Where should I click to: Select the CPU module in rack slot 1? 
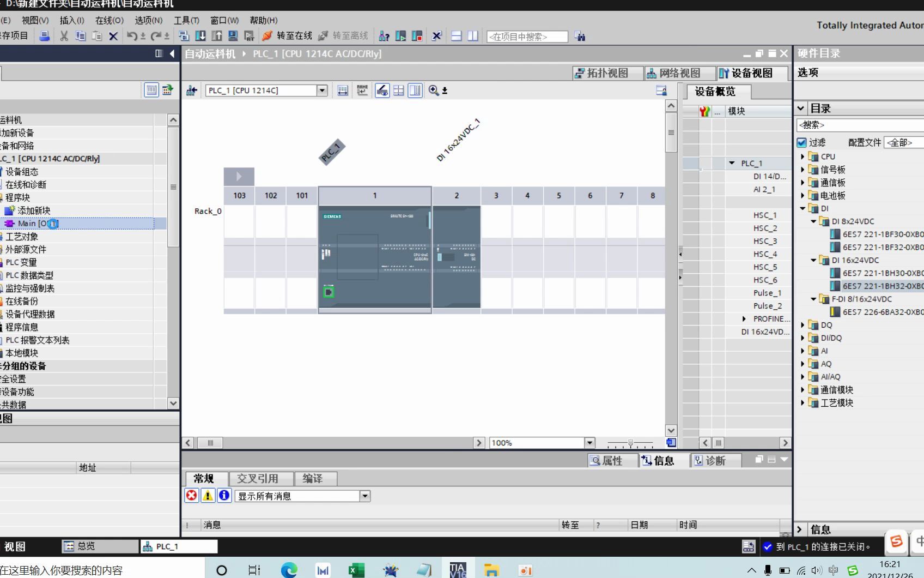tap(375, 257)
